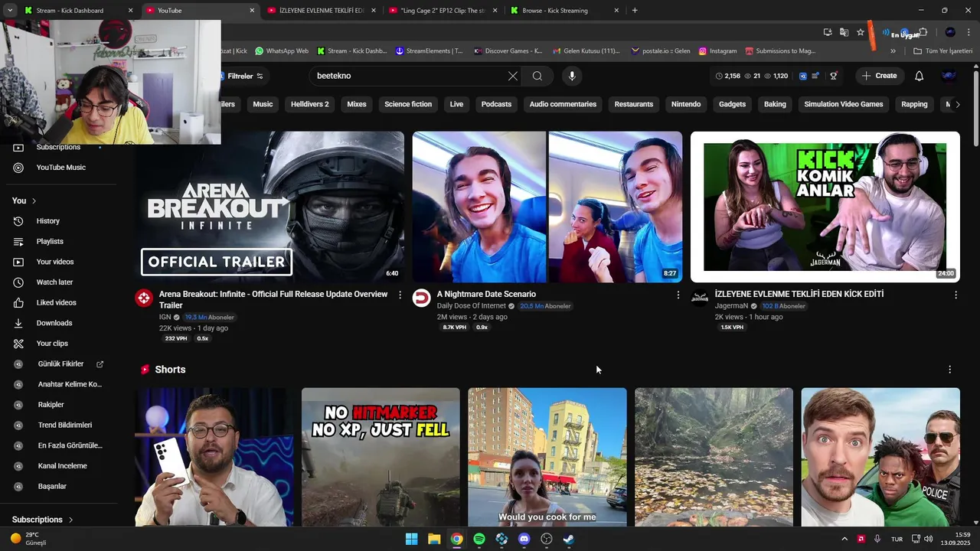Open Trend Bildirimleri sidebar item
980x551 pixels.
(x=64, y=425)
